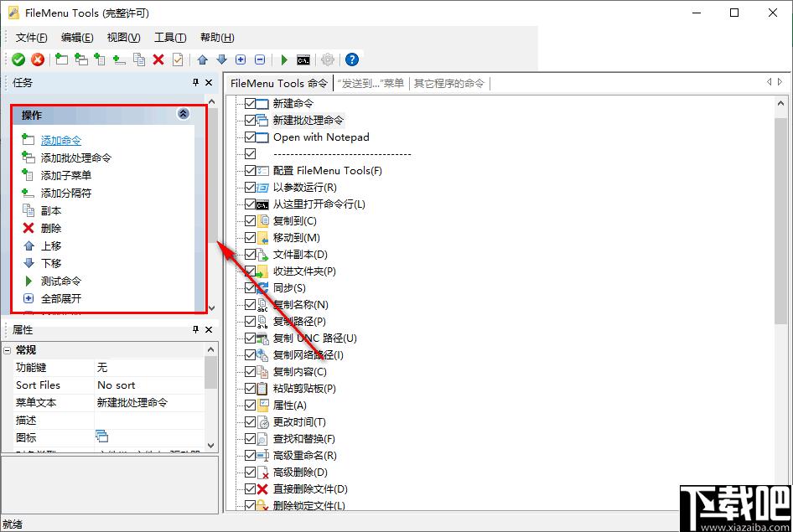Click the 添加批处理命令 icon
This screenshot has width=793, height=532.
(29, 157)
